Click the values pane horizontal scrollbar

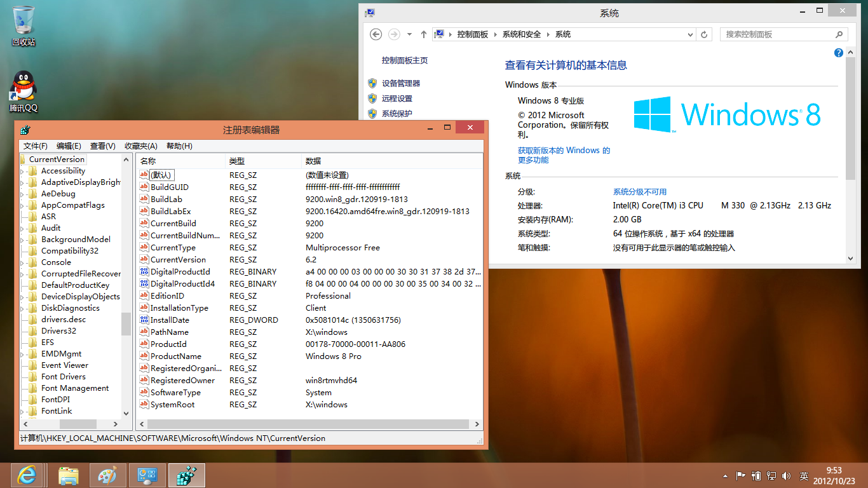[x=309, y=424]
